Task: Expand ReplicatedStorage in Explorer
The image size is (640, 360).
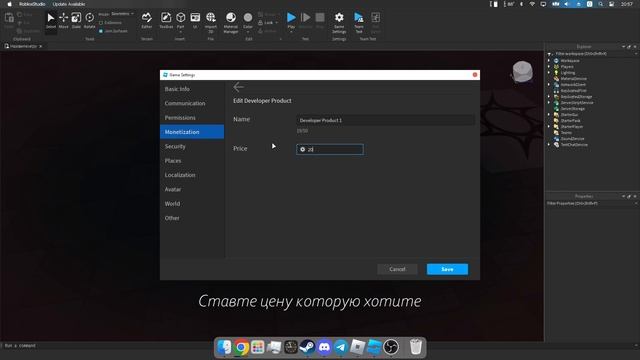Action: (549, 97)
